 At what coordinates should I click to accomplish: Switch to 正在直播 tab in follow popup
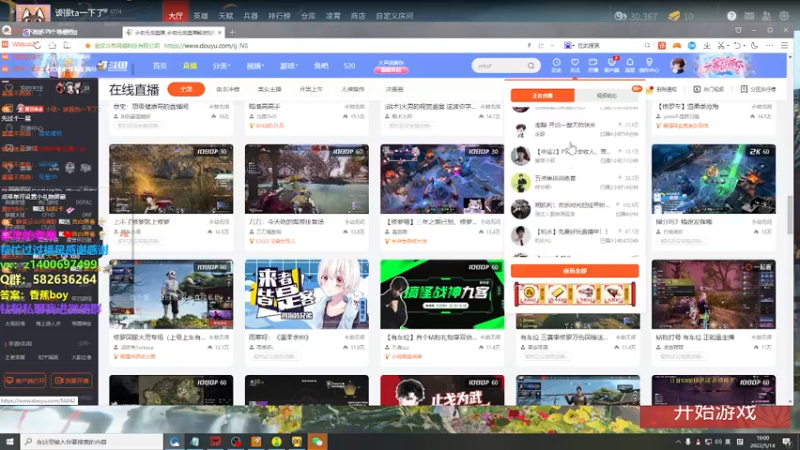pos(542,95)
